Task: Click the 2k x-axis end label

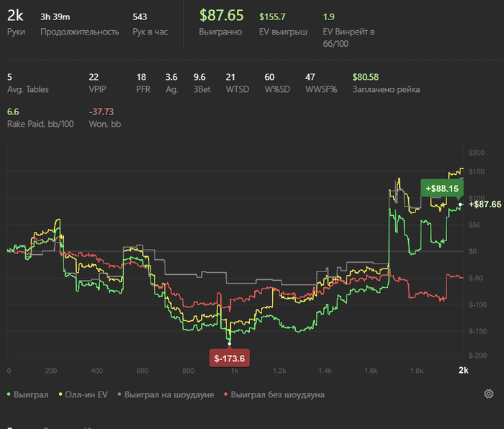Action: [x=463, y=371]
